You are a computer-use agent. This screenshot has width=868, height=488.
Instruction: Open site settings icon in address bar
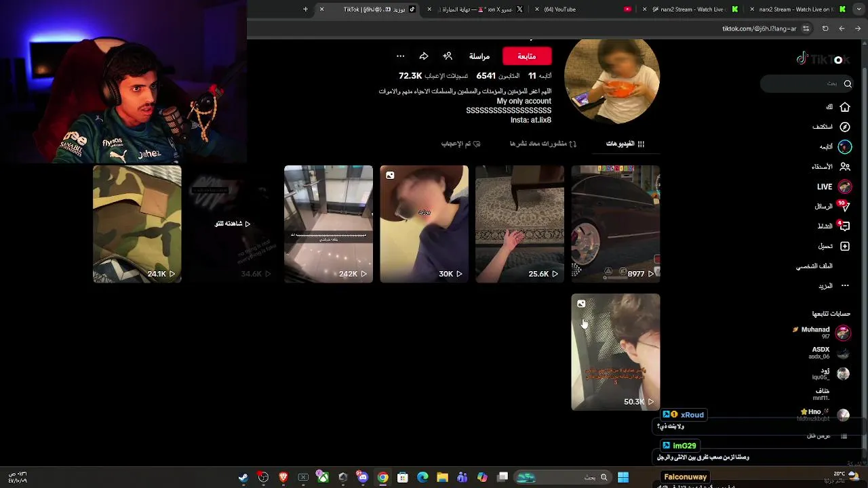pyautogui.click(x=806, y=28)
